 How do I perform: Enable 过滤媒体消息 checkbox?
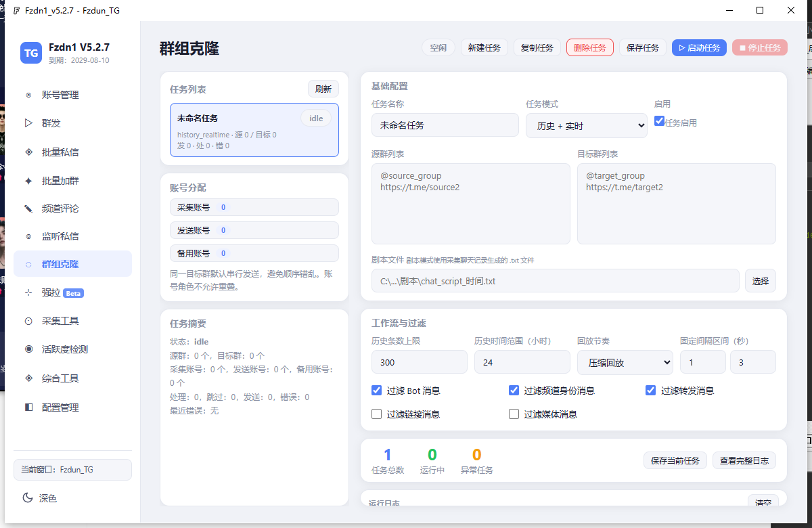[x=514, y=414]
